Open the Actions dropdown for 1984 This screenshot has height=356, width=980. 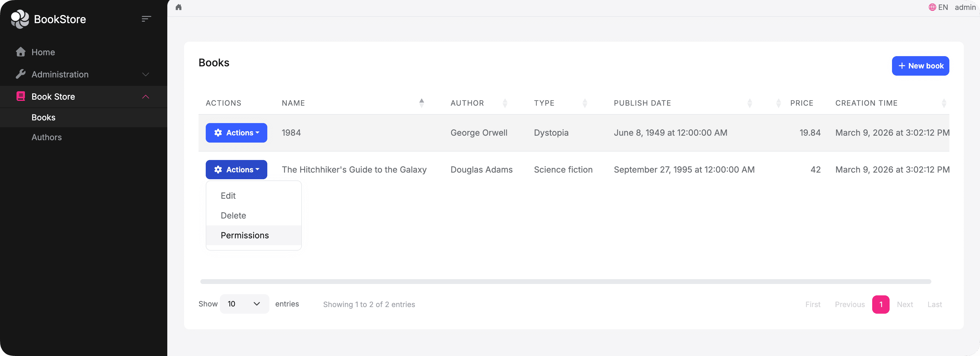(x=236, y=133)
